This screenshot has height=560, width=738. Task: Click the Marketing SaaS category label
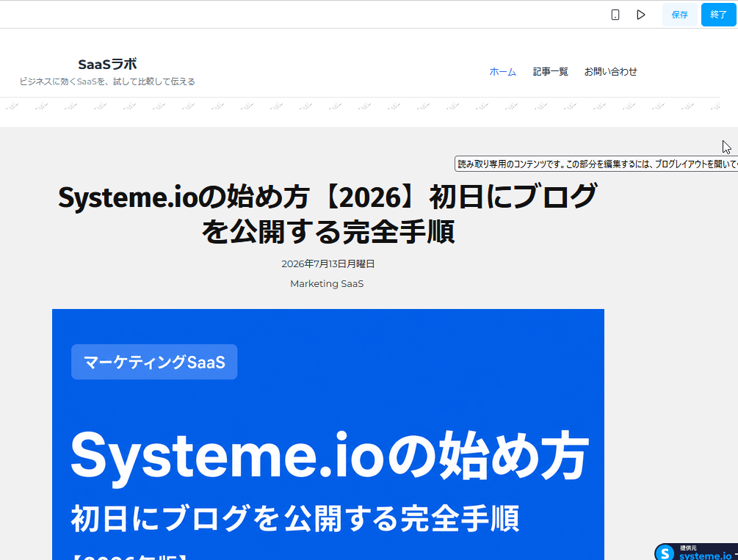point(327,284)
